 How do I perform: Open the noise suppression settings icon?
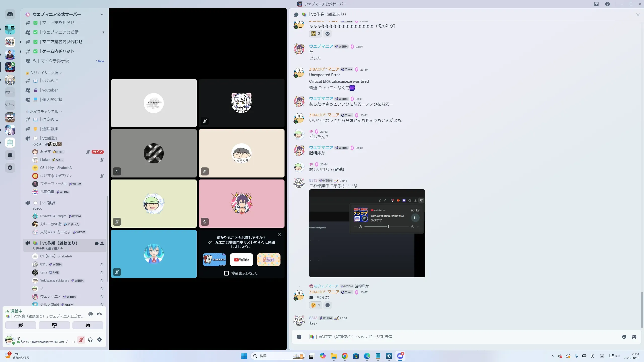point(90,314)
